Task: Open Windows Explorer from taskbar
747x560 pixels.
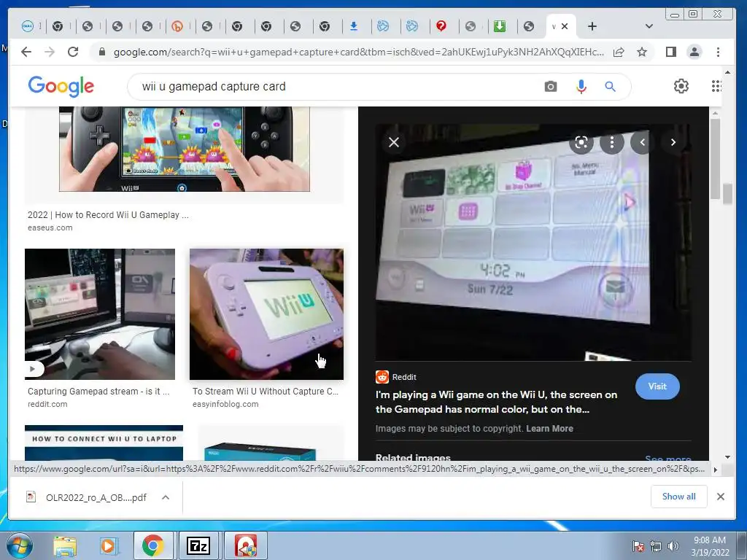Action: click(x=65, y=546)
